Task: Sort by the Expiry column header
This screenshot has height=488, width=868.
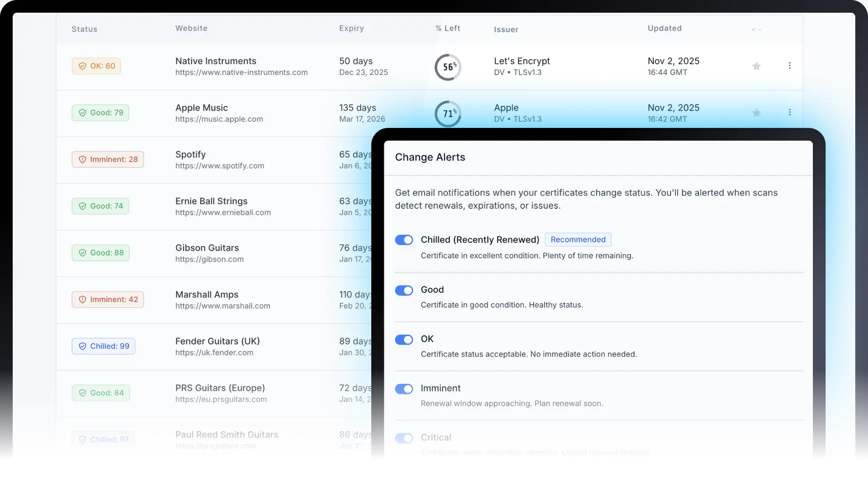Action: pyautogui.click(x=351, y=28)
